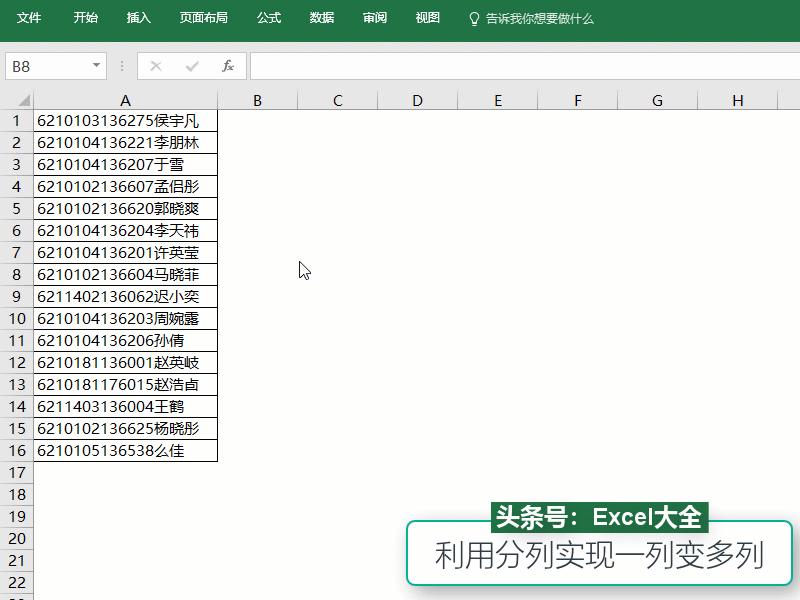Click the Enter (✓) icon in formula bar
This screenshot has width=800, height=600.
click(190, 65)
